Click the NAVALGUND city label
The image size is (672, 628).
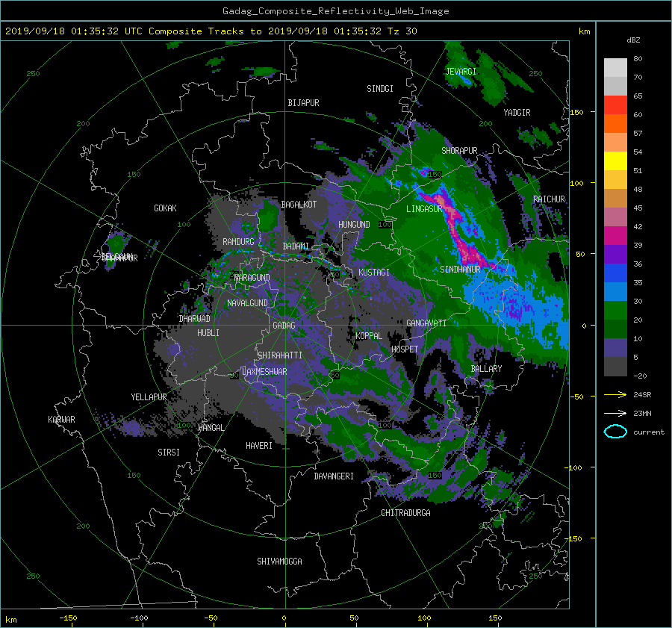point(247,303)
